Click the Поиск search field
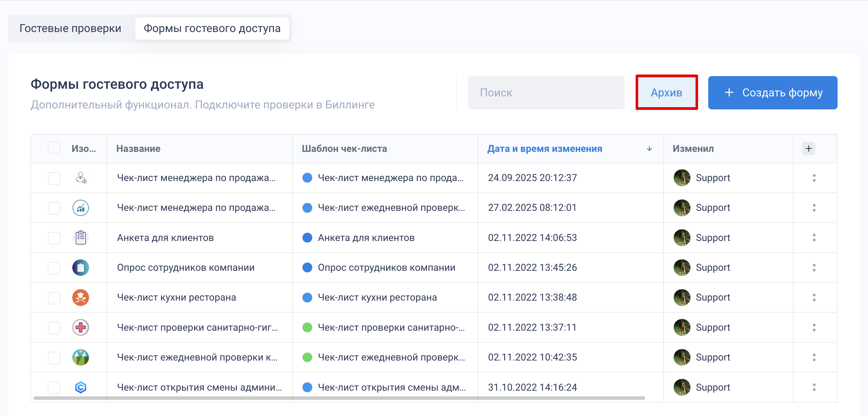 (546, 92)
